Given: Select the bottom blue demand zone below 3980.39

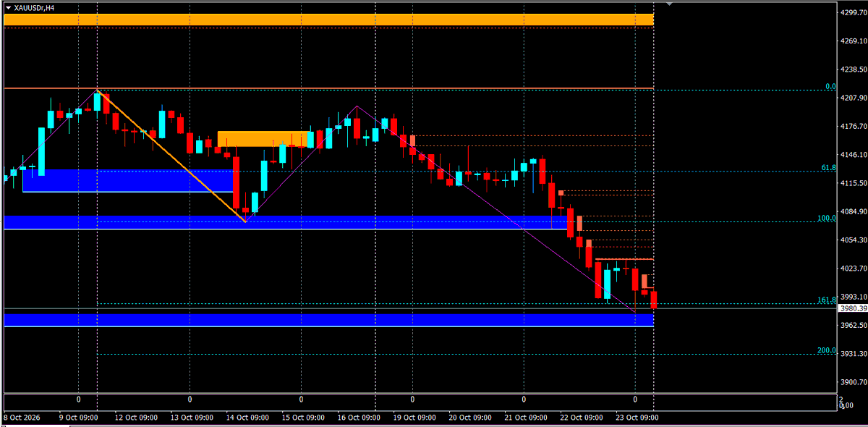Looking at the screenshot, I should pyautogui.click(x=328, y=320).
